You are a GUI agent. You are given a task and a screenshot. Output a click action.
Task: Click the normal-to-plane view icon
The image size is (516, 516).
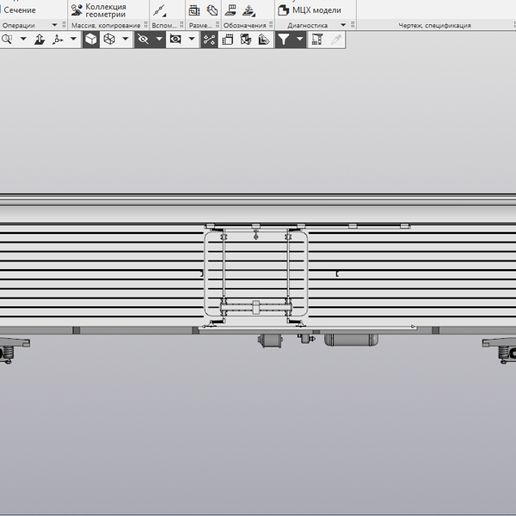(x=40, y=39)
